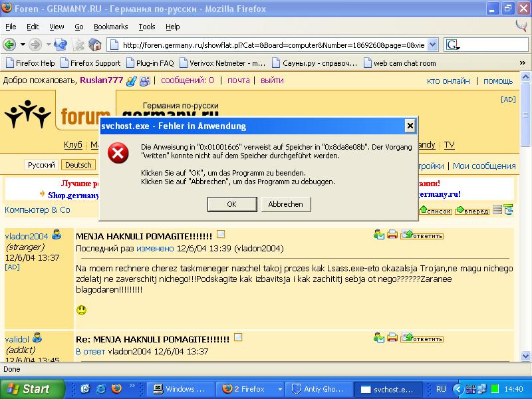The width and height of the screenshot is (532, 399).
Task: Click the выйти logout link
Action: 272,80
